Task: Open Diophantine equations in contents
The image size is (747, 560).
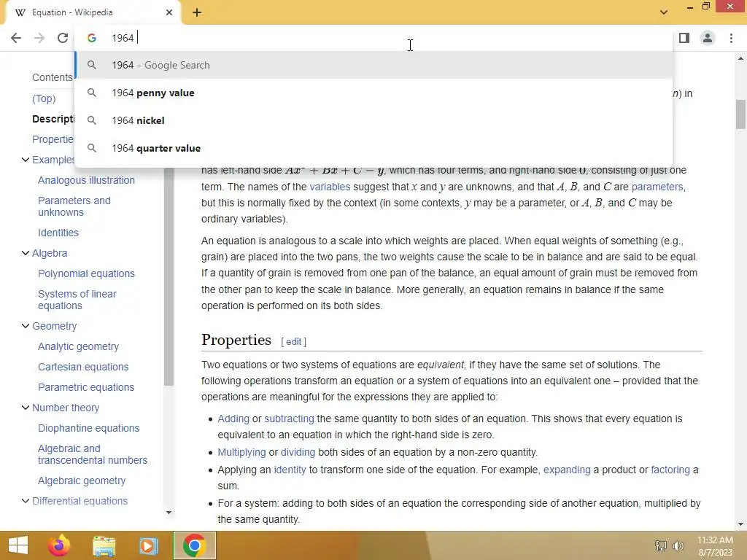Action: click(x=88, y=428)
